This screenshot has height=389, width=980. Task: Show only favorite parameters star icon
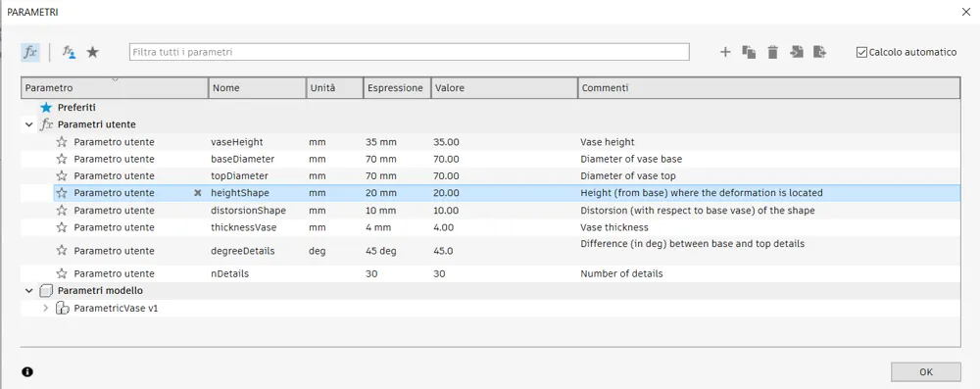coord(92,52)
